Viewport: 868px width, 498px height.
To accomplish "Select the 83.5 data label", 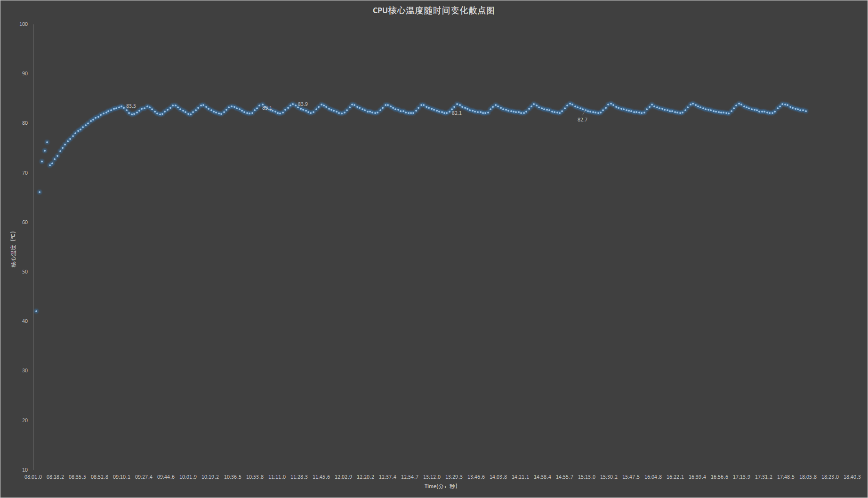I will [x=131, y=106].
